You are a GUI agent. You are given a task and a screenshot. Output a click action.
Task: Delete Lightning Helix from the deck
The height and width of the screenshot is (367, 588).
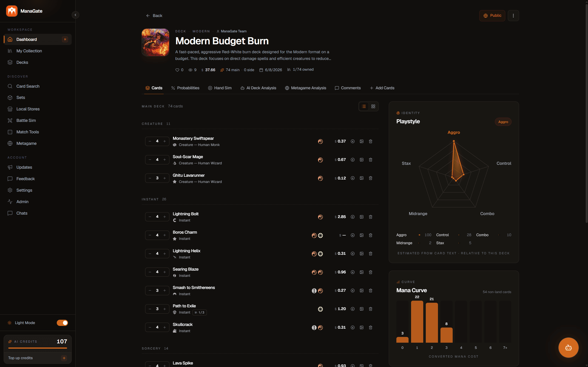point(371,254)
